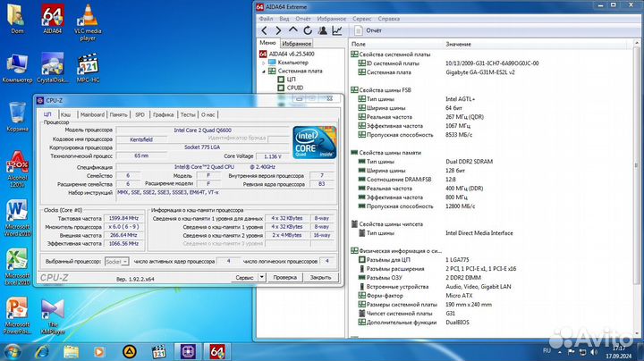Open the SPD tab in CPU-Z
The image size is (644, 361).
click(140, 114)
